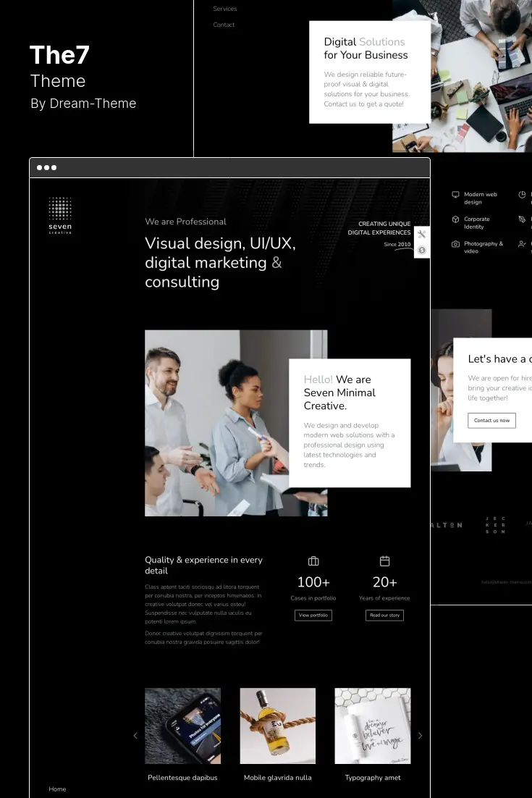Click the pie chart icon in services grid
The width and height of the screenshot is (532, 798).
(522, 194)
